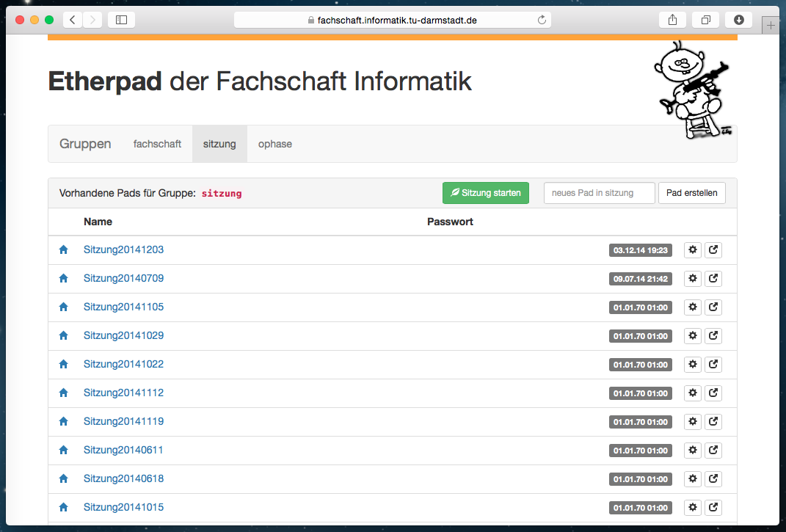This screenshot has width=786, height=532.
Task: Click home icon beside Sitzung20140618
Action: (x=63, y=478)
